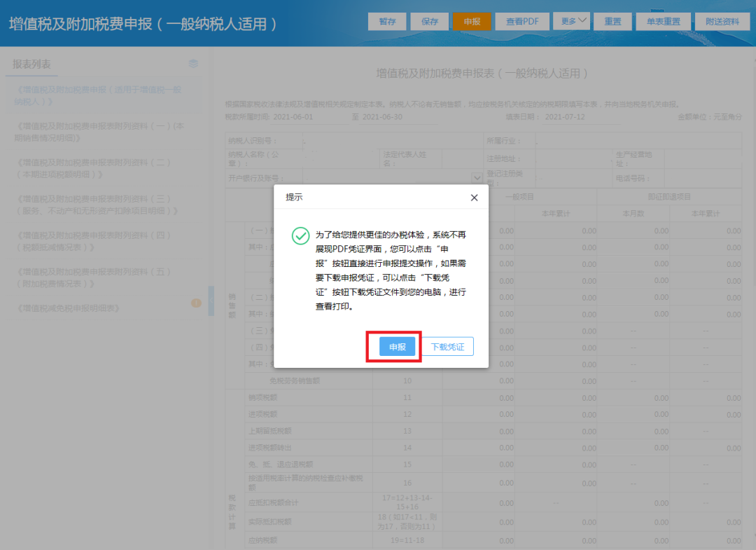Click the orange 申报 toolbar button

(x=472, y=21)
